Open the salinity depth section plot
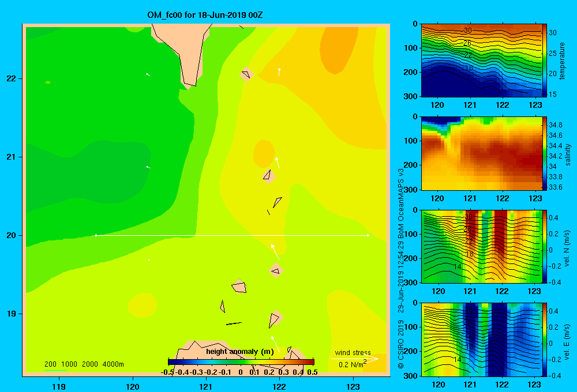This screenshot has width=577, height=392. pyautogui.click(x=482, y=153)
